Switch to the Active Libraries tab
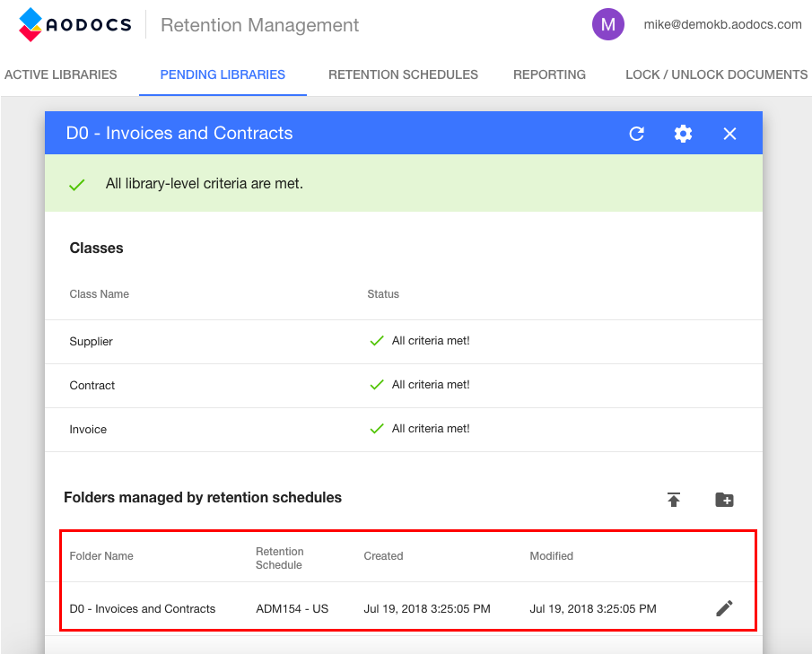Image resolution: width=812 pixels, height=654 pixels. point(61,74)
